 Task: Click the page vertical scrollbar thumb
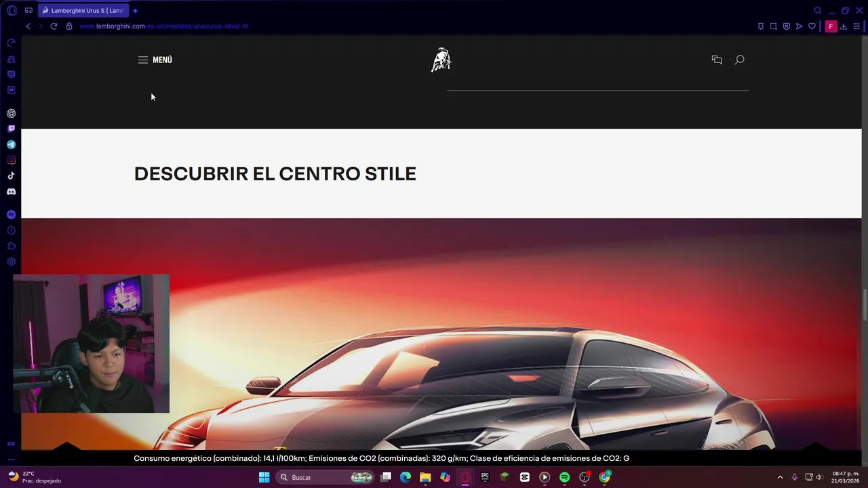click(x=865, y=305)
